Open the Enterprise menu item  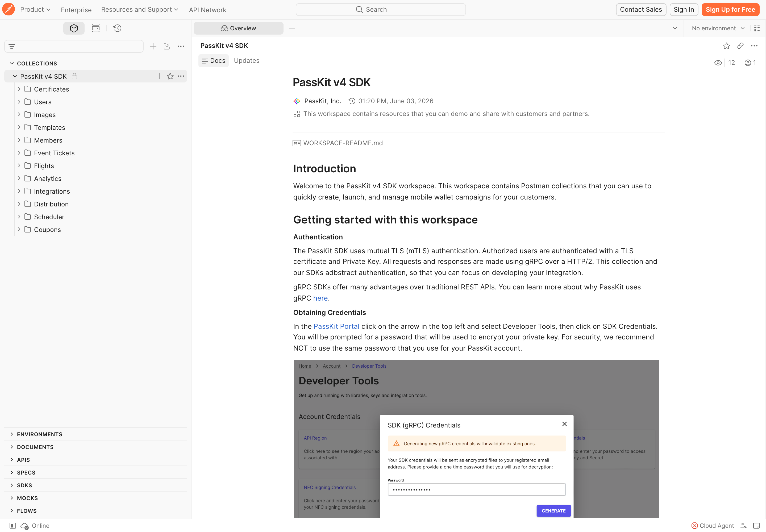76,10
